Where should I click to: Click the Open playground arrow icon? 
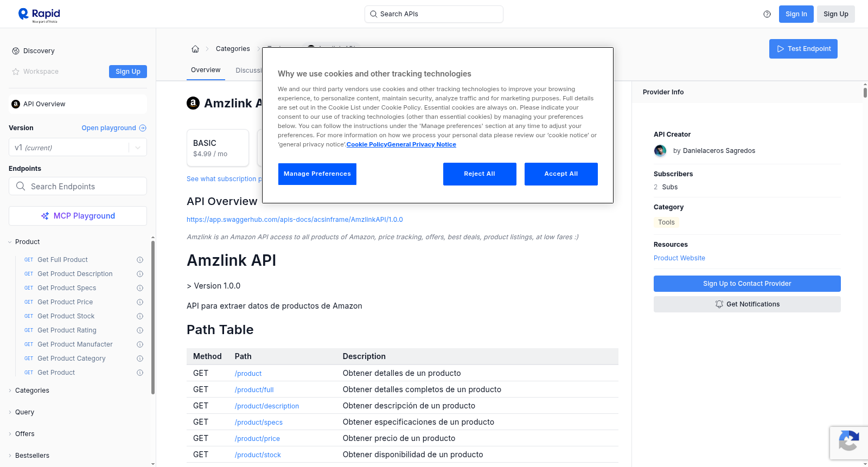point(143,128)
